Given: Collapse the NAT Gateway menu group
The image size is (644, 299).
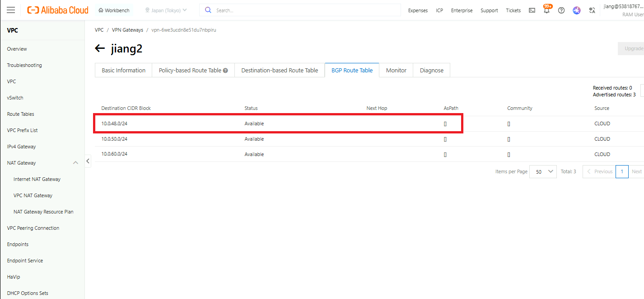Looking at the screenshot, I should click(75, 163).
